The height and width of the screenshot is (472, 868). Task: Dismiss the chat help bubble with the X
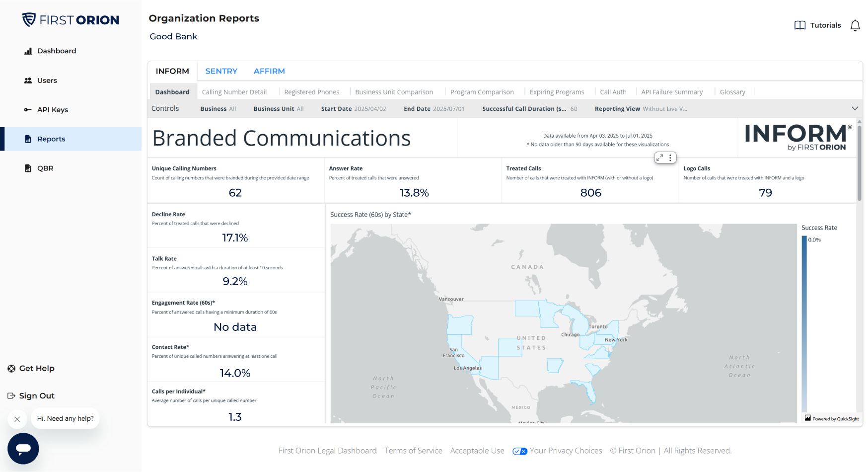[17, 419]
